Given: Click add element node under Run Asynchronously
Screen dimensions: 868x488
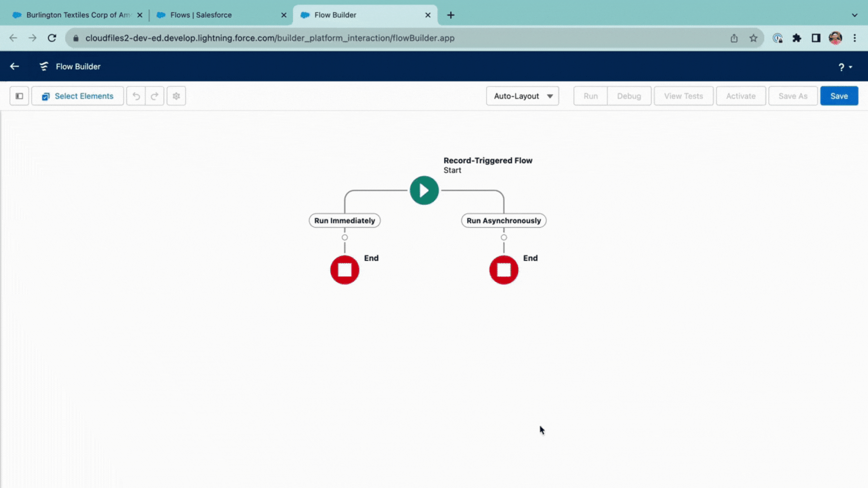Looking at the screenshot, I should (504, 237).
